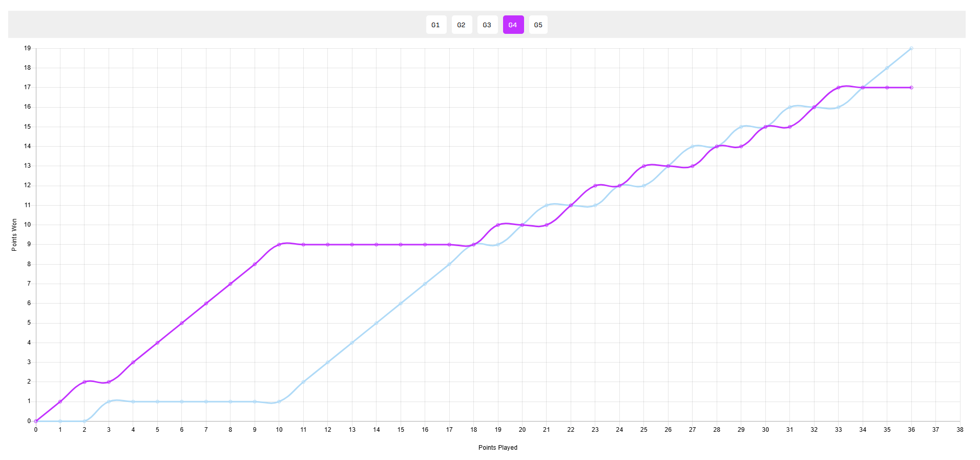Show the G5 game chart
This screenshot has width=980, height=460.
pos(538,25)
